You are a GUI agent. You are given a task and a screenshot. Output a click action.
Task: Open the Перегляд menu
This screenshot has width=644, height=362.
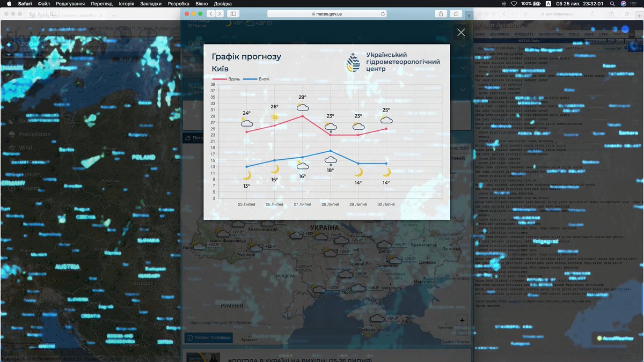click(101, 3)
